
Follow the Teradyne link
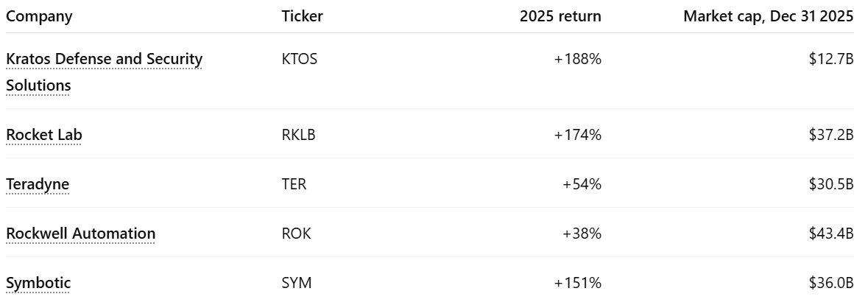click(x=38, y=184)
